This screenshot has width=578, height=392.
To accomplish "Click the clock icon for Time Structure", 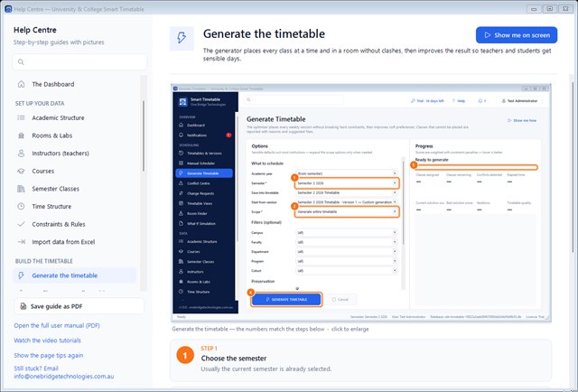I will pyautogui.click(x=21, y=207).
